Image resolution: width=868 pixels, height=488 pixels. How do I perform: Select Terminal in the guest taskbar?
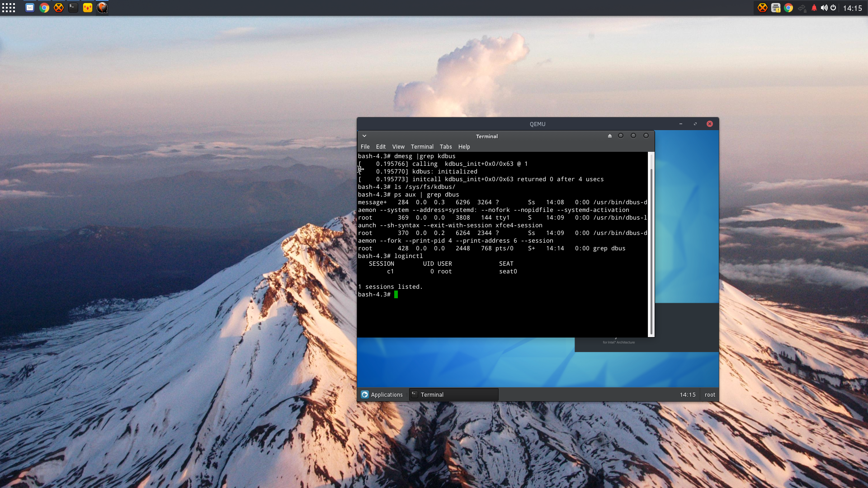pyautogui.click(x=453, y=395)
